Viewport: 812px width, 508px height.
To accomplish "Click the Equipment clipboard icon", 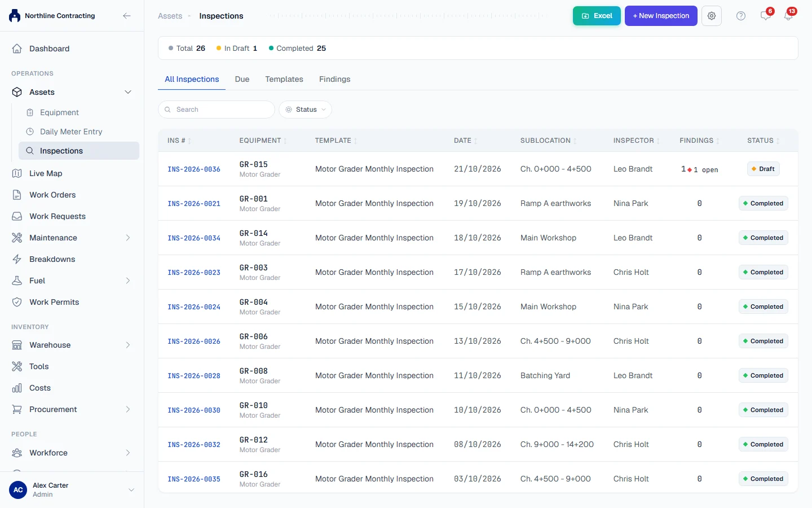I will [x=30, y=112].
